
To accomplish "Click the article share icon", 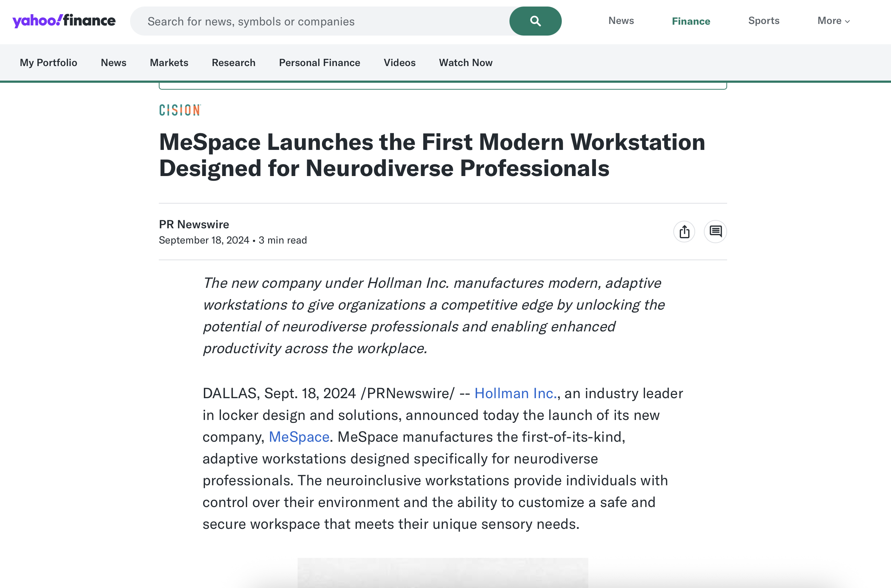I will [x=684, y=231].
